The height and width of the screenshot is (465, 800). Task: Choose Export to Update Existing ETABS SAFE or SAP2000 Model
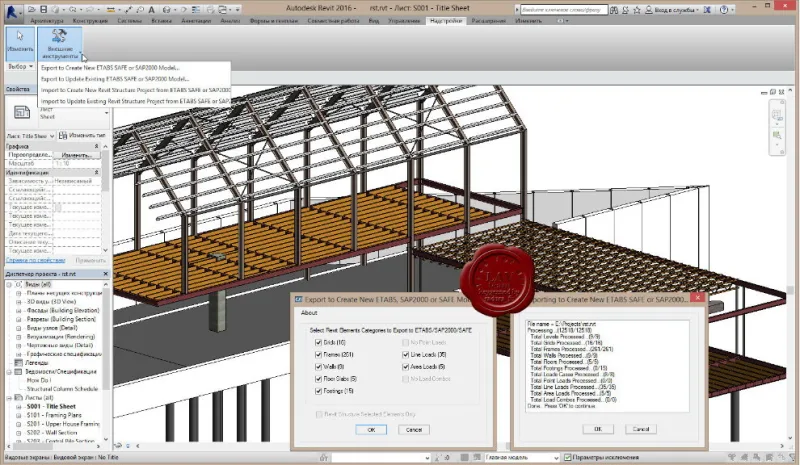click(x=115, y=79)
